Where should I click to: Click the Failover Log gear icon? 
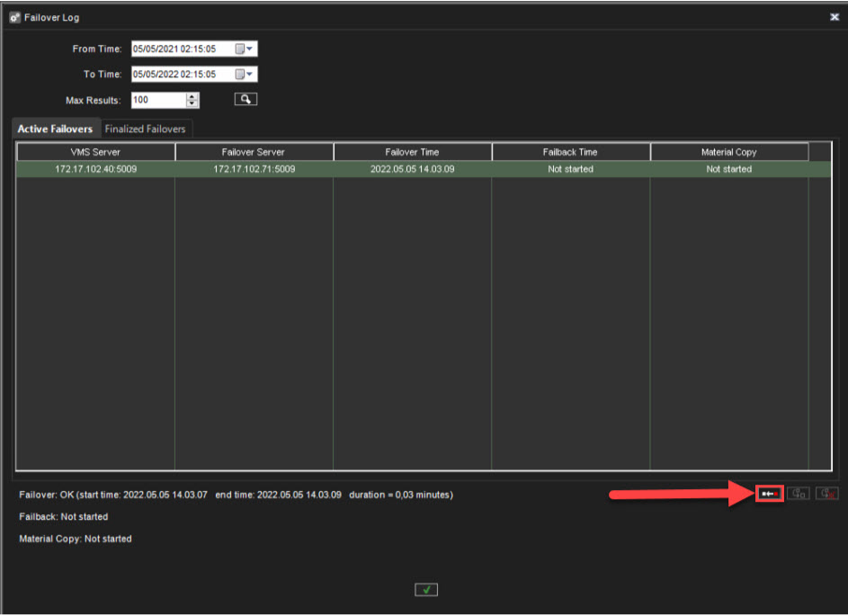pos(14,17)
